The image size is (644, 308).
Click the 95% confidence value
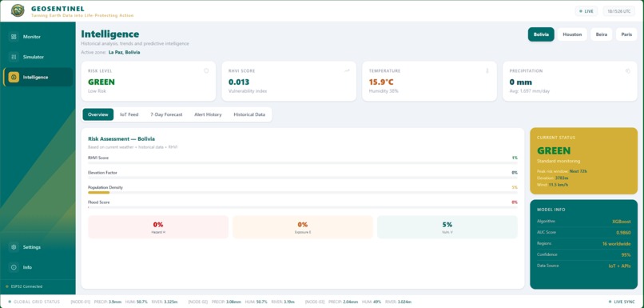tap(626, 254)
